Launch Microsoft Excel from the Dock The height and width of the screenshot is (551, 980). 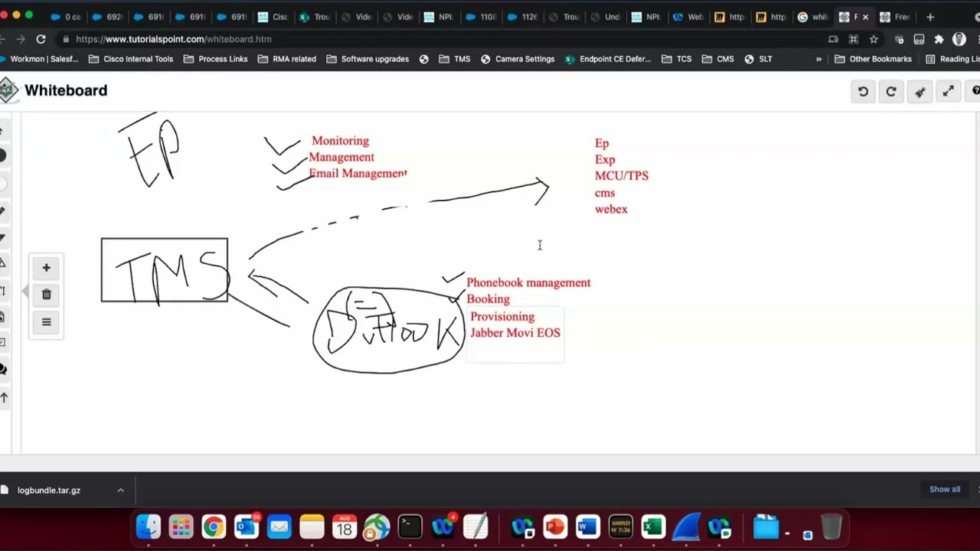click(652, 527)
